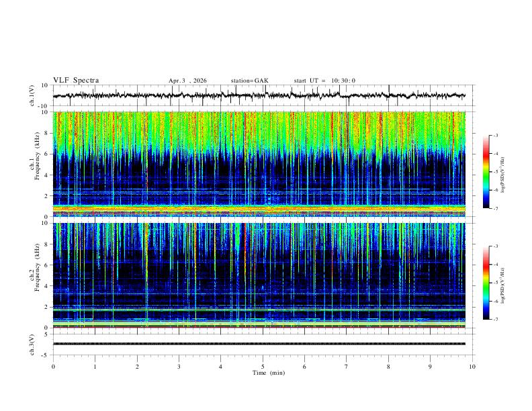Click the 'station=GAK' label
The height and width of the screenshot is (411, 532).
(249, 81)
